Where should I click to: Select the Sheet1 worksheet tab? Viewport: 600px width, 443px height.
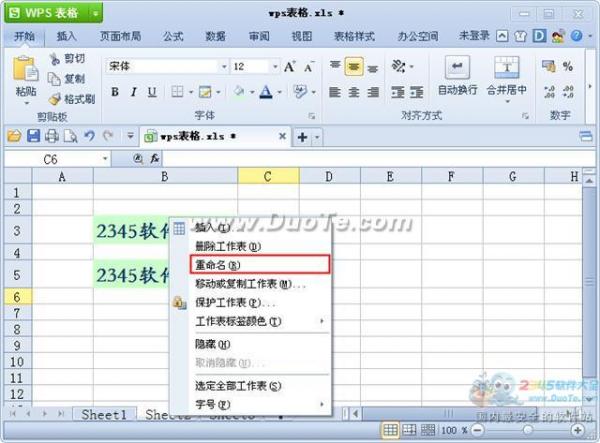click(x=104, y=415)
